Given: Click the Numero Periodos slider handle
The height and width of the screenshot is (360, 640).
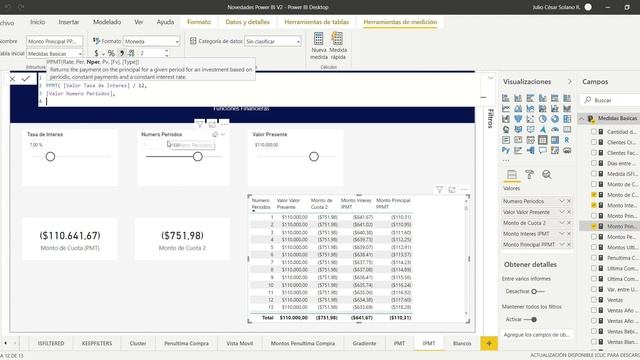Looking at the screenshot, I should [198, 157].
